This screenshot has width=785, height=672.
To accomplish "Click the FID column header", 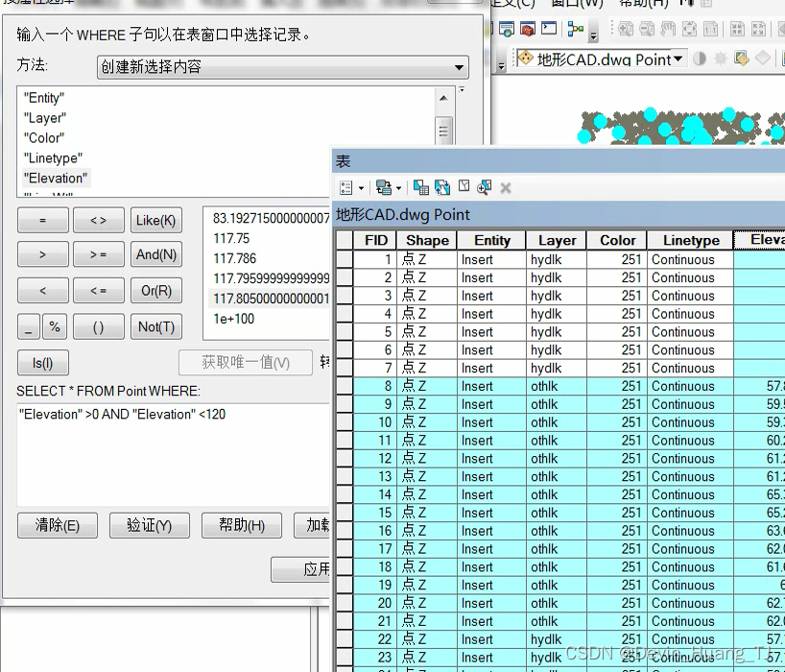I will pyautogui.click(x=375, y=240).
